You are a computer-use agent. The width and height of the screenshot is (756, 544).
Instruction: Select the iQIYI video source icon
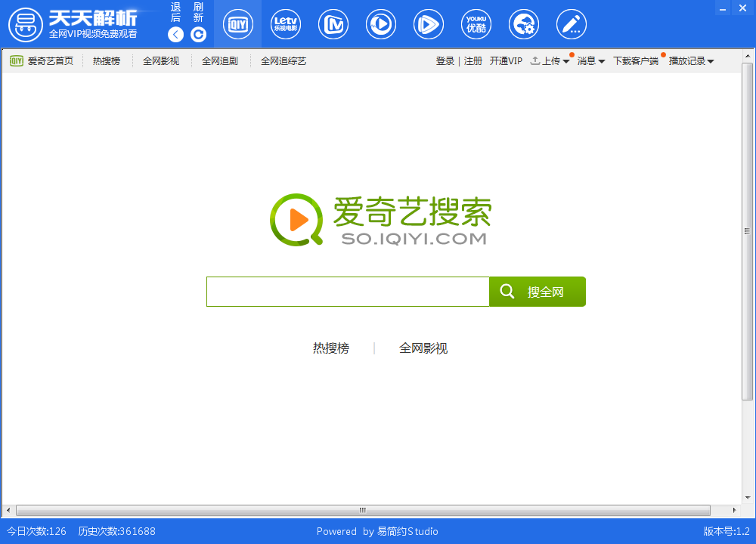237,25
